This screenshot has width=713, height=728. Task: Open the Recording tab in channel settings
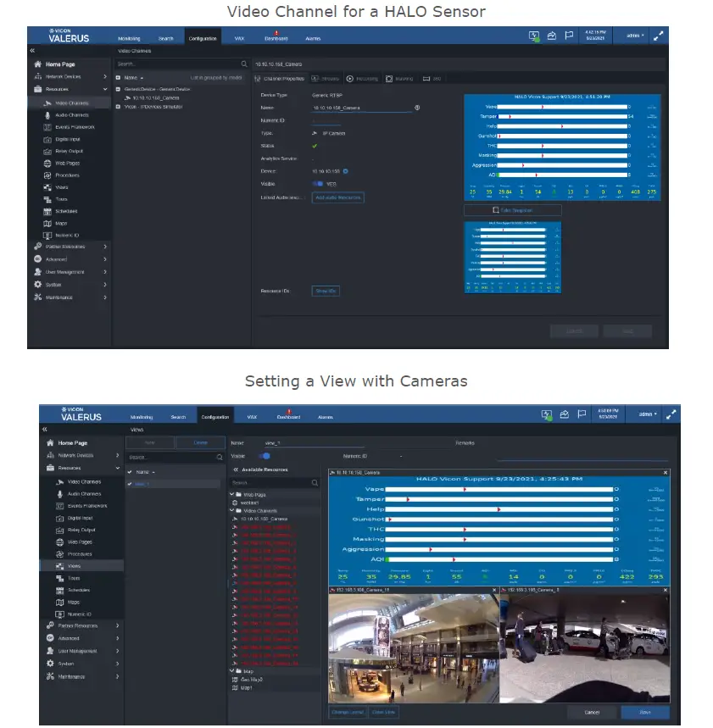[362, 79]
